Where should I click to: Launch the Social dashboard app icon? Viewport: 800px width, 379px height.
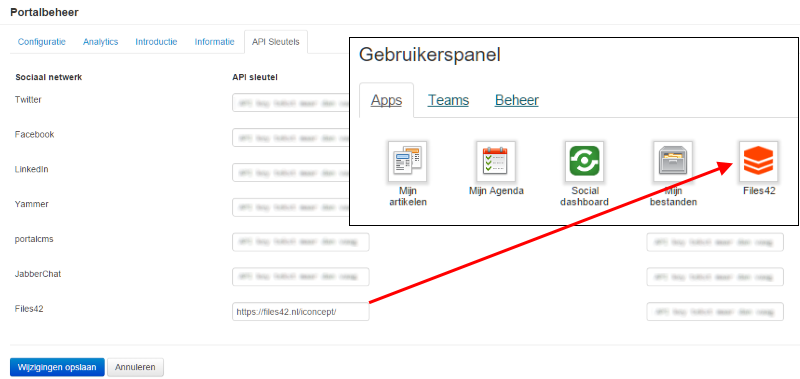click(584, 162)
